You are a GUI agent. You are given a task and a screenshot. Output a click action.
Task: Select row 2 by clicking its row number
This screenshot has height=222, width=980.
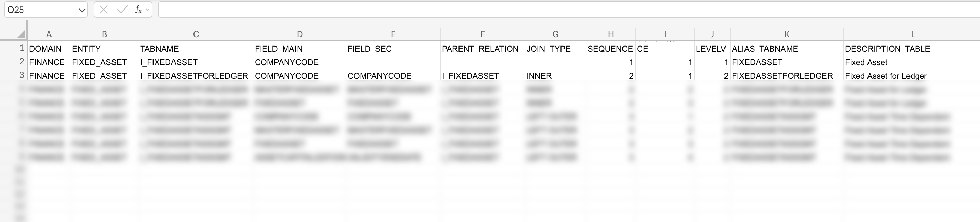[21, 62]
